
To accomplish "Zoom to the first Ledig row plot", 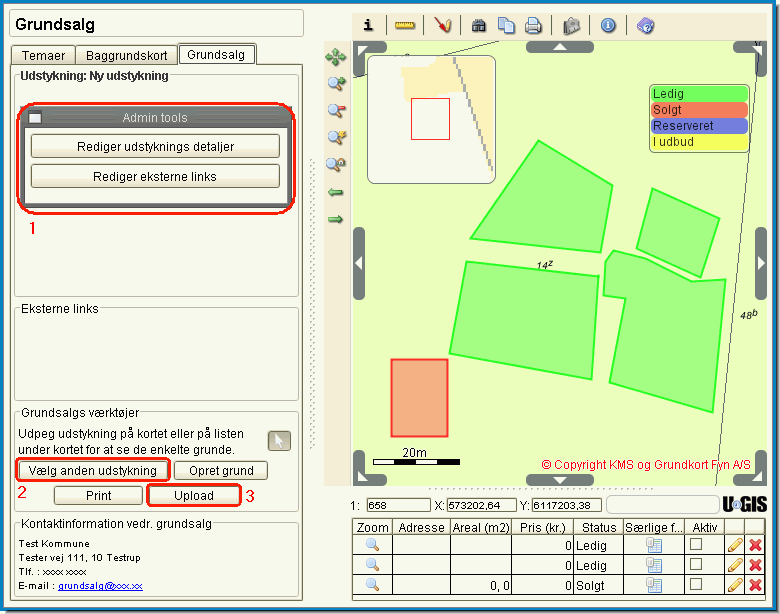I will (372, 545).
